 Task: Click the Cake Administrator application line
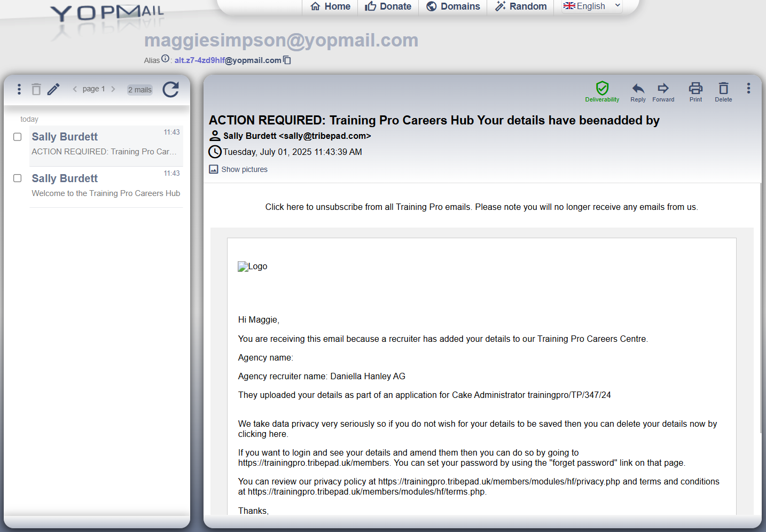[425, 395]
